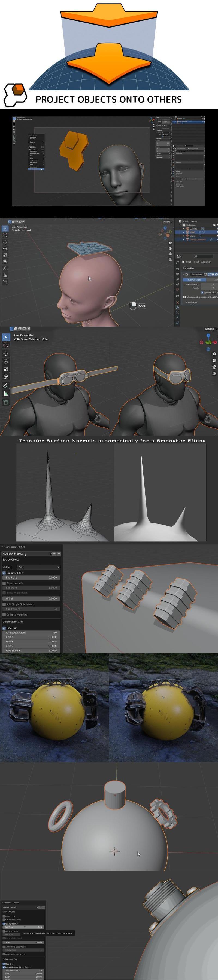Choose the Rotate tool in the Cube viewport toolbar

(x=6, y=361)
